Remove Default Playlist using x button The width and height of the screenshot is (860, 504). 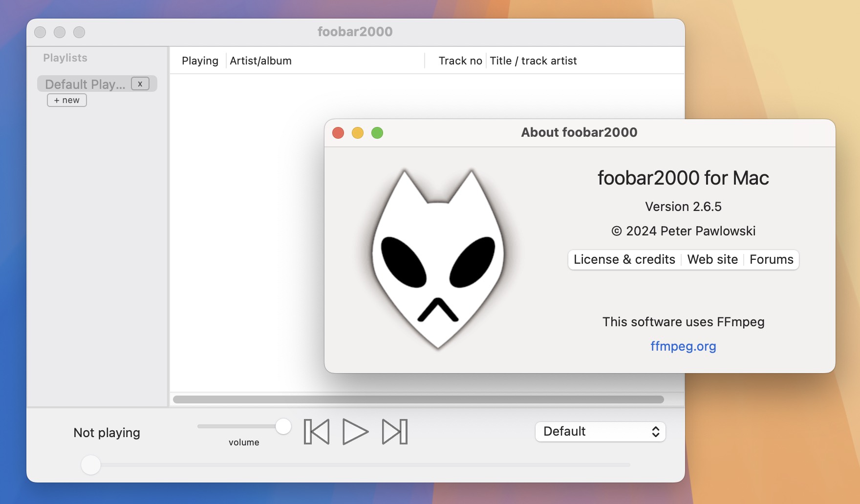pos(140,84)
